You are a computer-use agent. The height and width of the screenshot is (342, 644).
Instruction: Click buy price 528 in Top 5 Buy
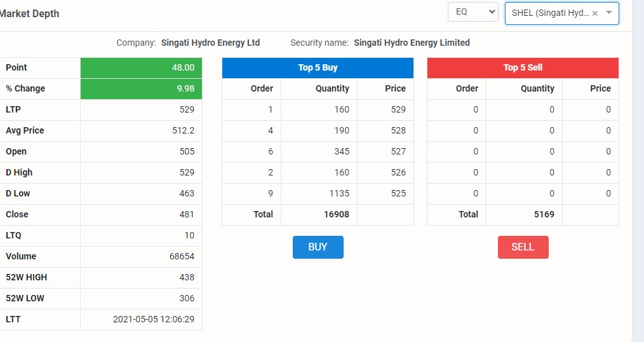(398, 130)
